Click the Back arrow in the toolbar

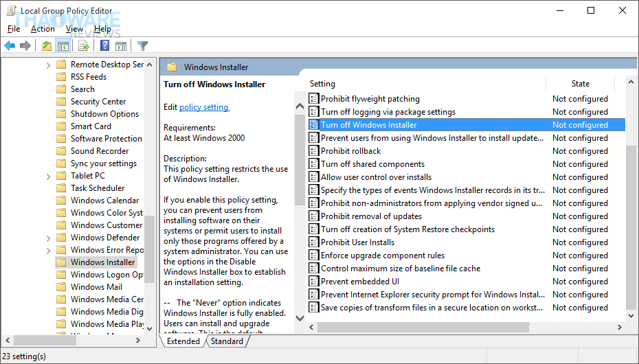(x=10, y=46)
